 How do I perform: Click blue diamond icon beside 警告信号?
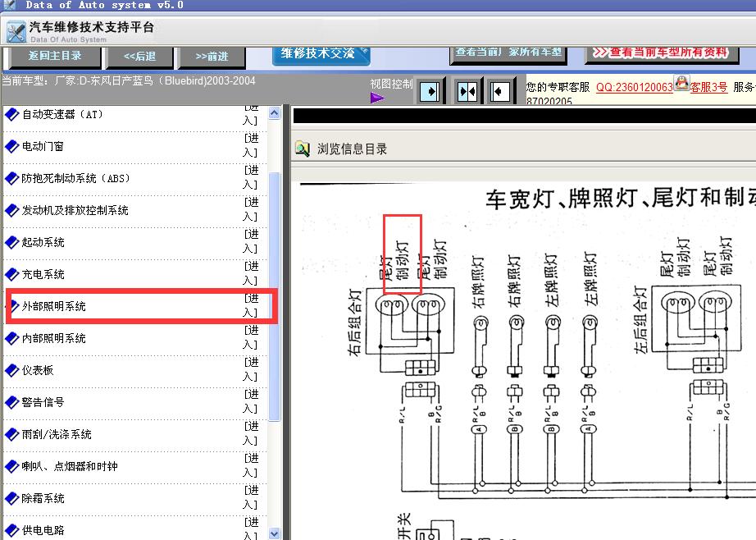[x=11, y=402]
